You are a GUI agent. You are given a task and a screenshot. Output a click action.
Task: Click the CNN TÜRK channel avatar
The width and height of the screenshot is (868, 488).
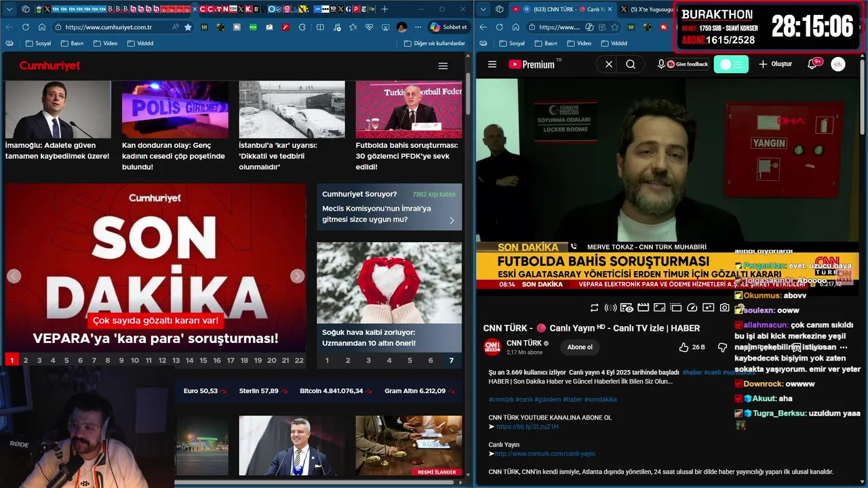pos(492,347)
